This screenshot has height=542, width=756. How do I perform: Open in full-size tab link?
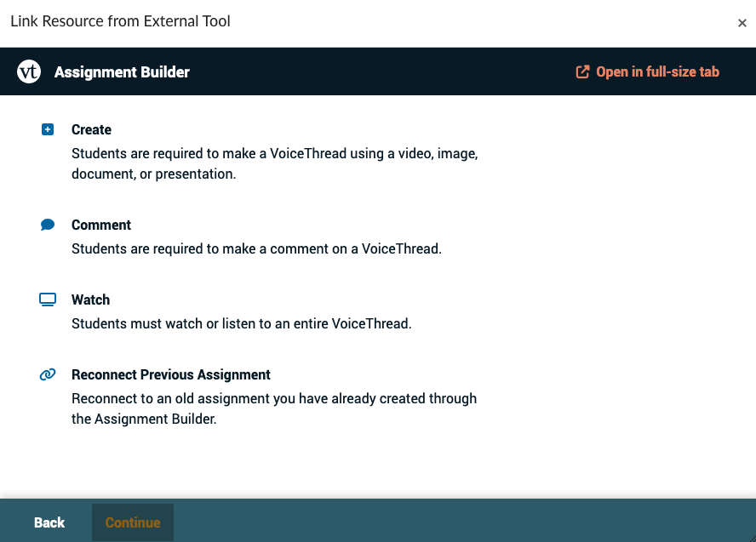click(648, 71)
